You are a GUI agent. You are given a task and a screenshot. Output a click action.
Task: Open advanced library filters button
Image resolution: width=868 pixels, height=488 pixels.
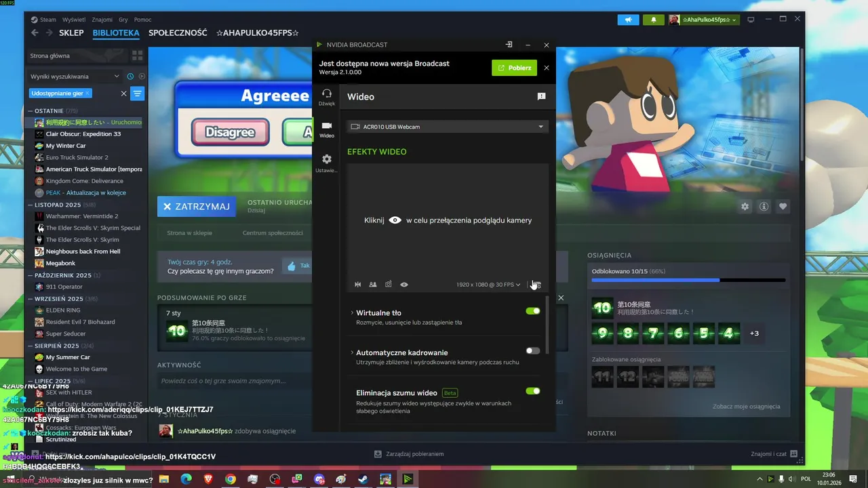tap(138, 94)
